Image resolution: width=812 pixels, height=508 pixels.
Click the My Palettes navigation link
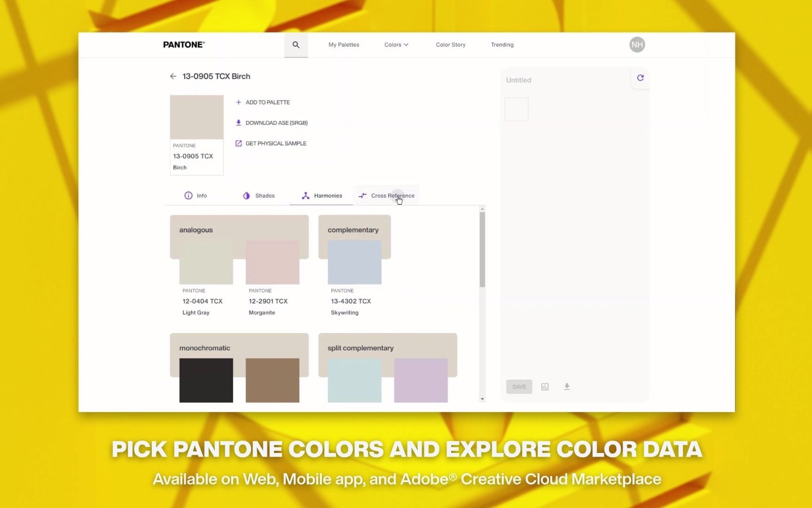(x=344, y=45)
